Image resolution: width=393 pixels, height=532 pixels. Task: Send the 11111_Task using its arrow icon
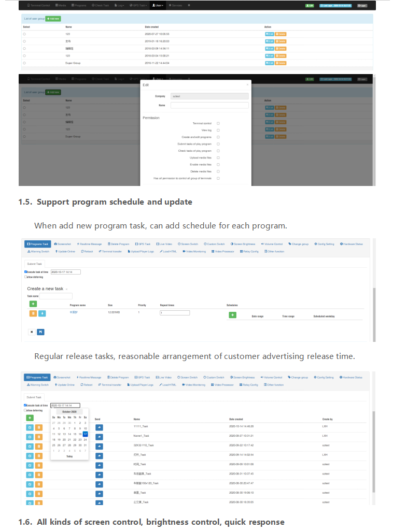click(x=99, y=427)
